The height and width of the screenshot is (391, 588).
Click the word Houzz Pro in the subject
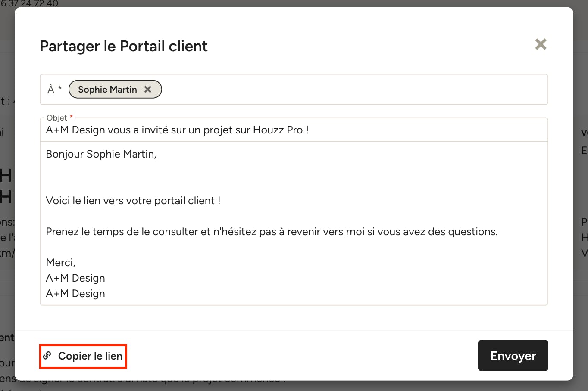(278, 130)
